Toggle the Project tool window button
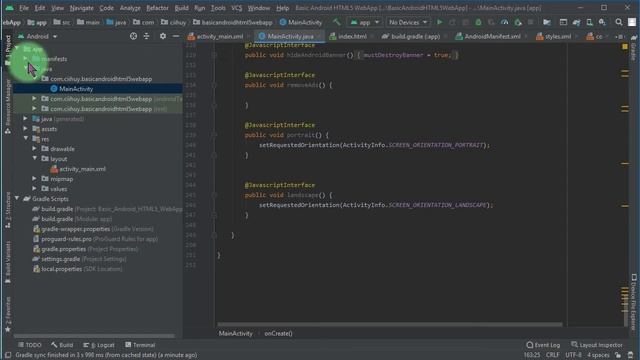This screenshot has width=640, height=360. [8, 50]
